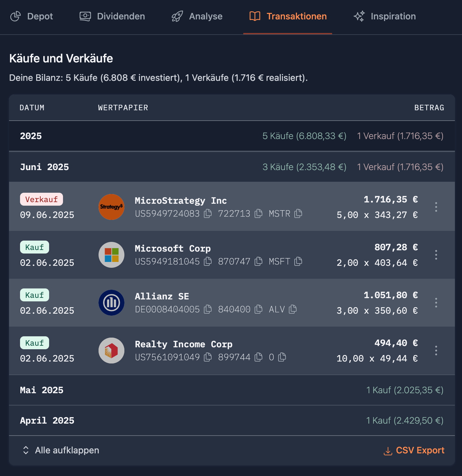Click the Microsoft Corp logo
This screenshot has height=476, width=462.
pos(111,255)
